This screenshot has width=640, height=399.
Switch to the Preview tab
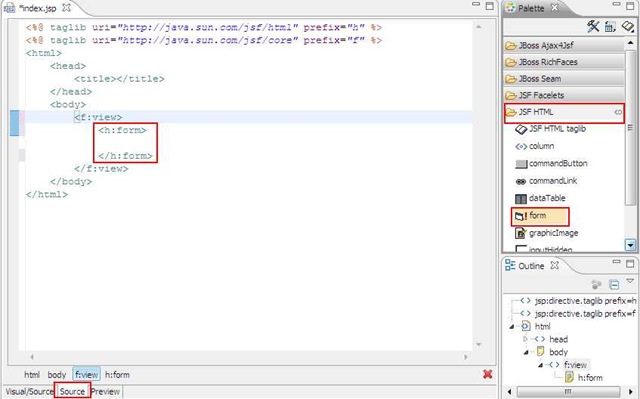[x=105, y=392]
